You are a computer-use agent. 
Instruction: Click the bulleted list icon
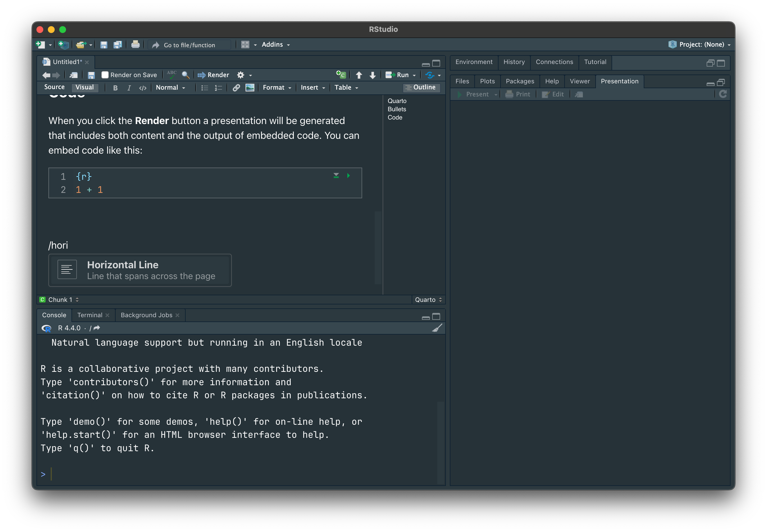(204, 88)
